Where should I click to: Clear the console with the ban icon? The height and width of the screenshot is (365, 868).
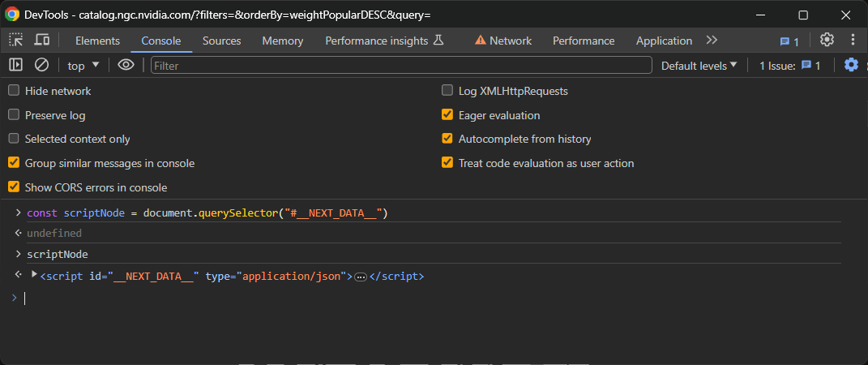[x=41, y=65]
